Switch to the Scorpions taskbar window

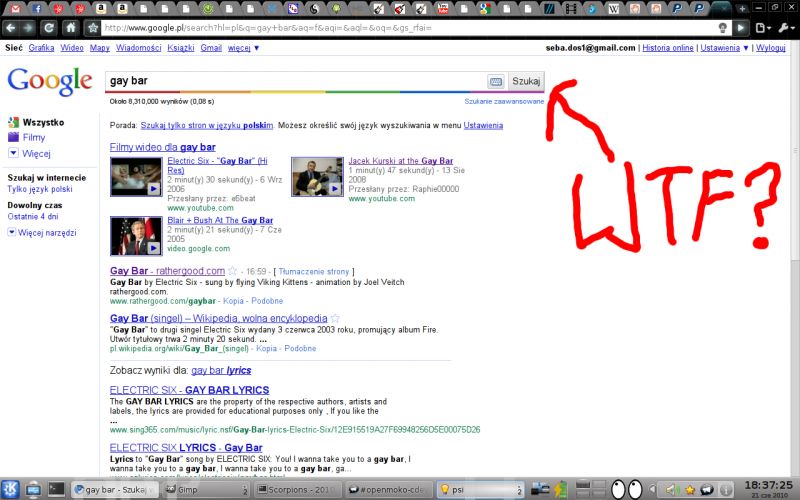tap(299, 490)
